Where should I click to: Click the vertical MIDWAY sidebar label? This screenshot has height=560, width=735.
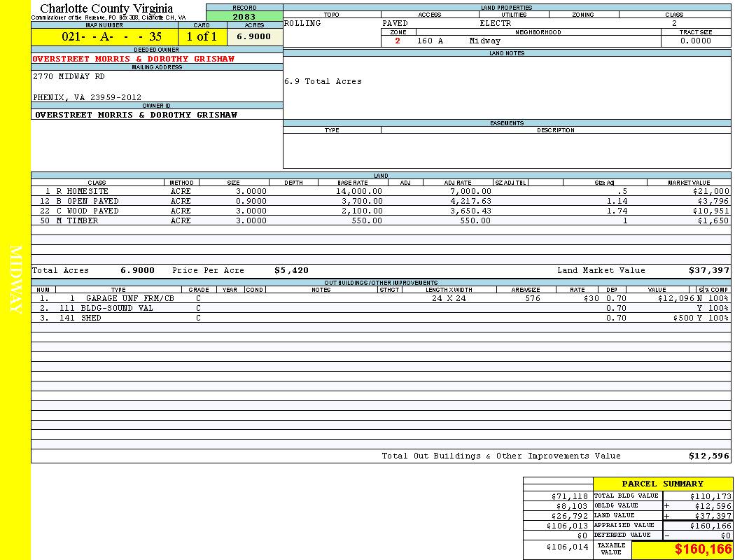point(16,280)
